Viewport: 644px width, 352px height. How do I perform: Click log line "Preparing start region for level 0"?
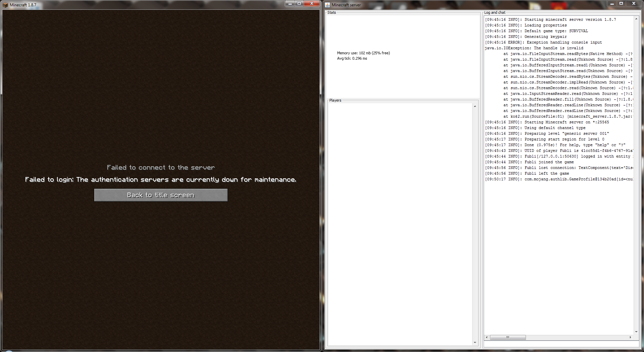click(545, 139)
